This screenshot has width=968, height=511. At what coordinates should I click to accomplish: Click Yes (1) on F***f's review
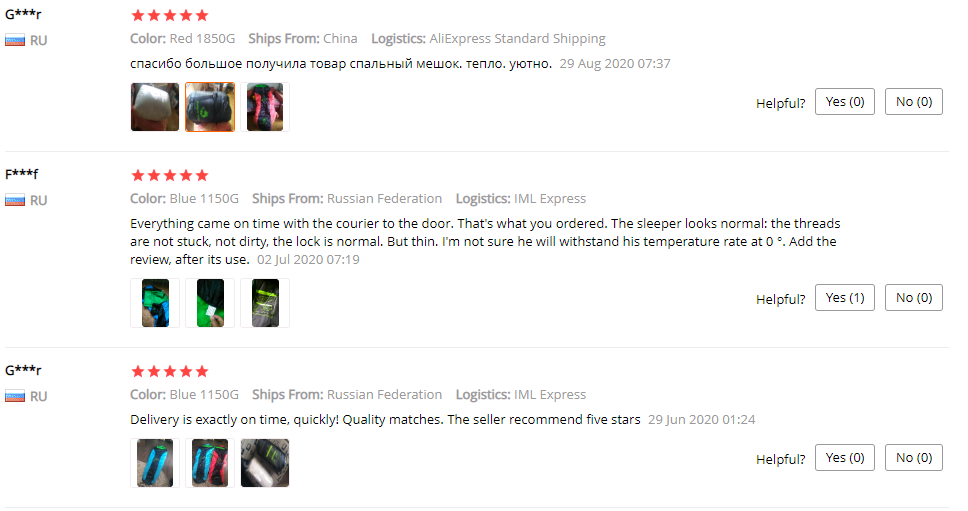(x=845, y=297)
